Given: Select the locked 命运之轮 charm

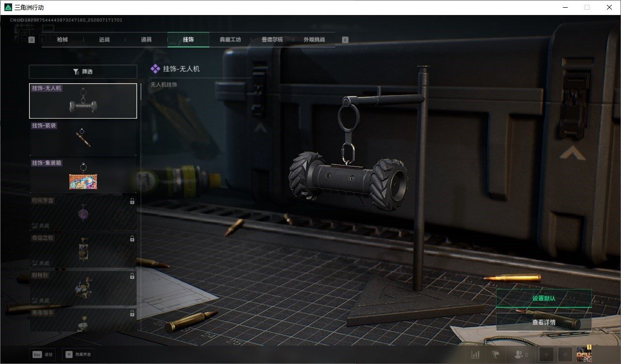Looking at the screenshot, I should [x=83, y=250].
